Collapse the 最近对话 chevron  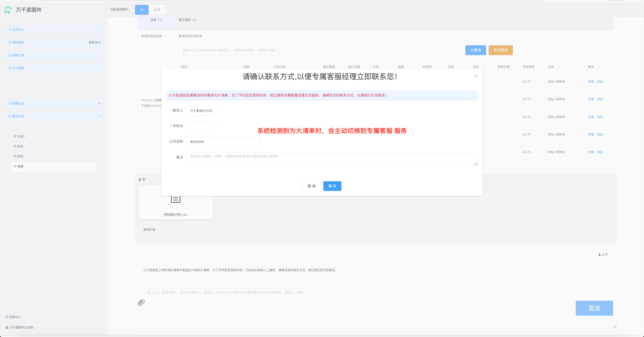(x=99, y=116)
